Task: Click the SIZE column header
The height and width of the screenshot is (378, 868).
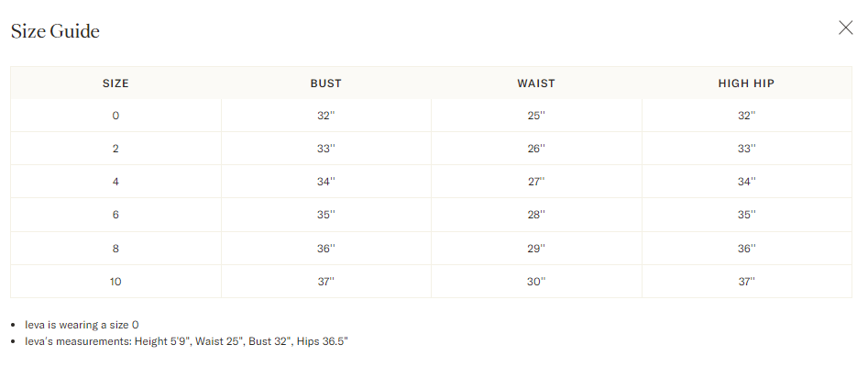Action: click(115, 83)
